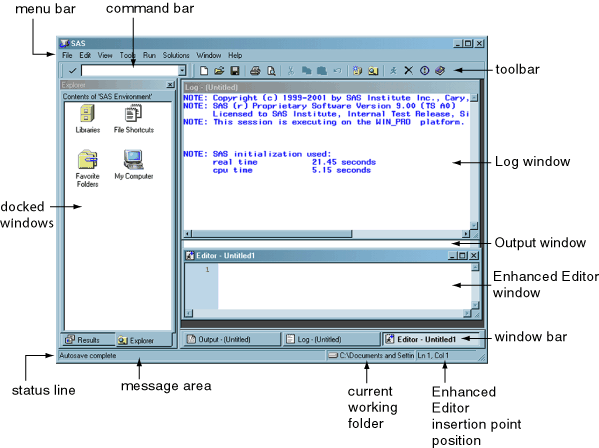Click Log window scroll down arrow

pos(474,225)
